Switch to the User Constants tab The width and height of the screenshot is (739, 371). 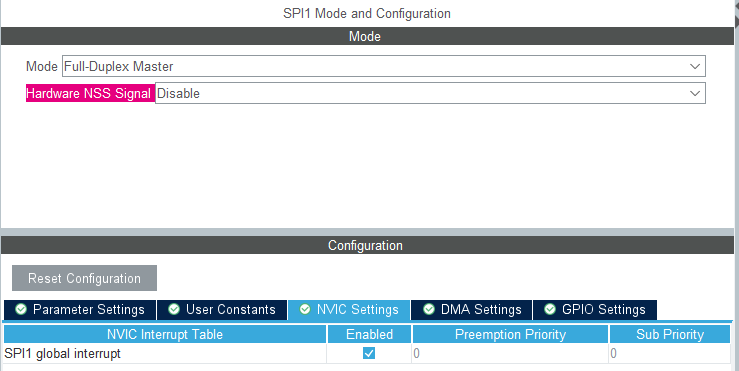222,310
